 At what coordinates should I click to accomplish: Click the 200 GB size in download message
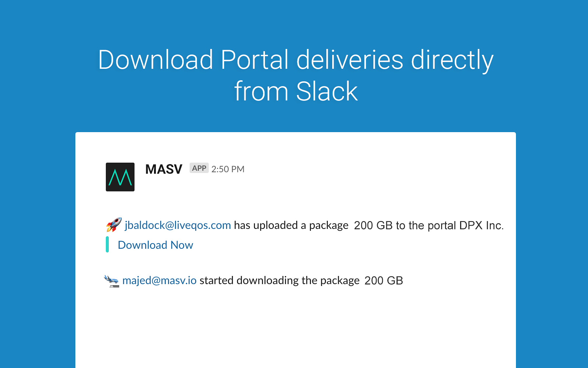384,280
